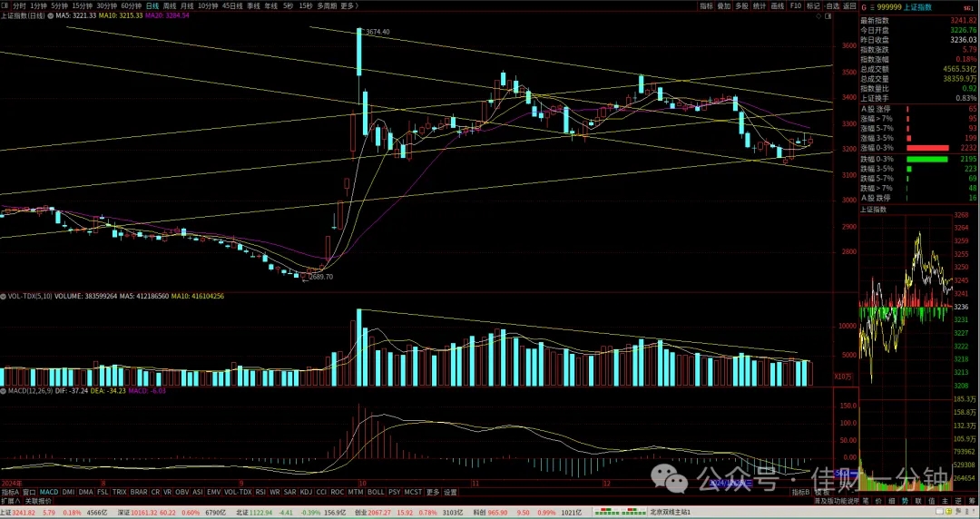
Task: Select the DMA indicator tab
Action: click(x=85, y=492)
